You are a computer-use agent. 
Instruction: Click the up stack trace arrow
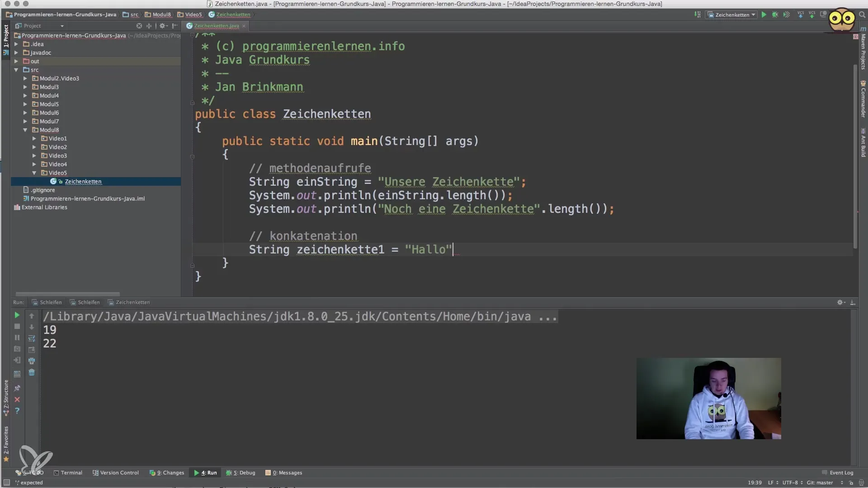tap(32, 315)
